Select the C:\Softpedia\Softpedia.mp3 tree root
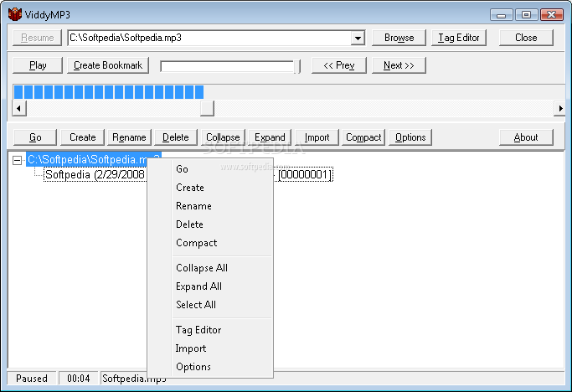The width and height of the screenshot is (572, 392). pyautogui.click(x=94, y=159)
